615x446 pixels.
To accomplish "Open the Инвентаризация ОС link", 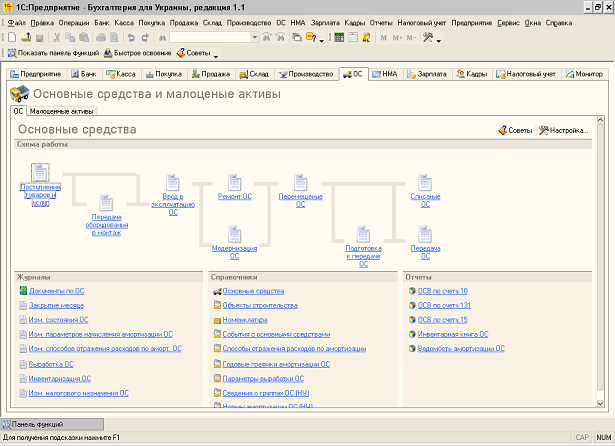I will click(60, 379).
